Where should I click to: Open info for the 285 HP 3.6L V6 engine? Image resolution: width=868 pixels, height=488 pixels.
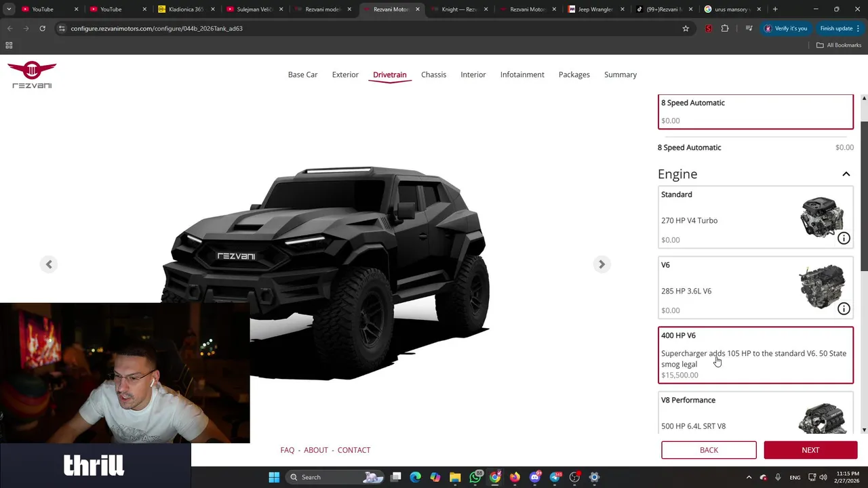click(844, 308)
